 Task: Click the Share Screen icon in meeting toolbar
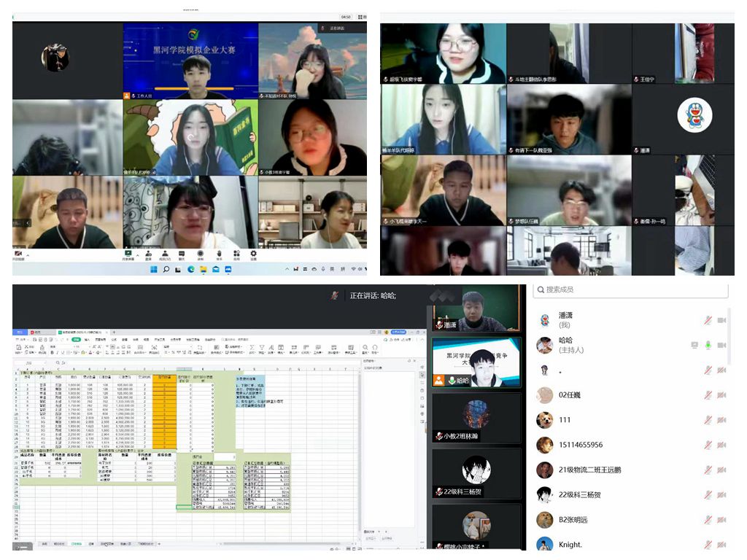point(128,254)
